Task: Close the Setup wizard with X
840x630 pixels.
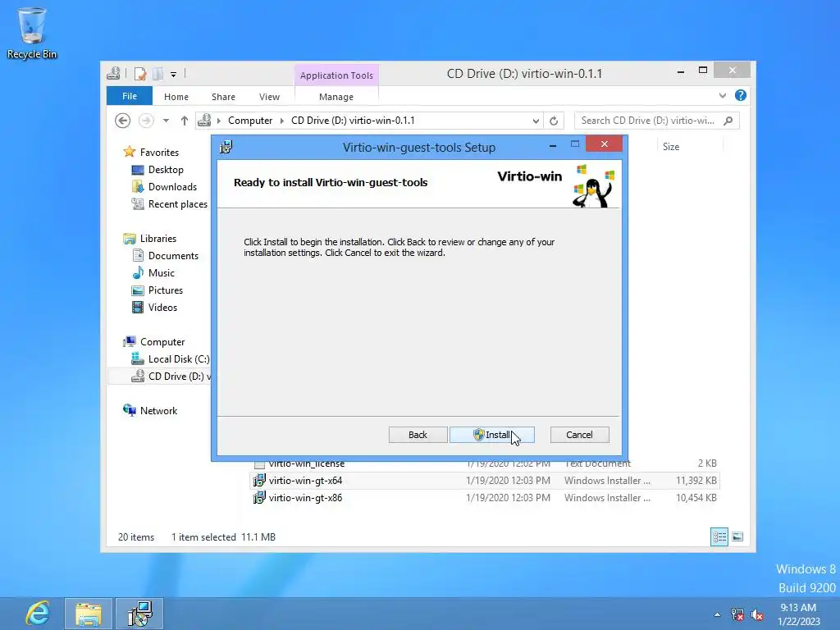Action: pyautogui.click(x=605, y=144)
